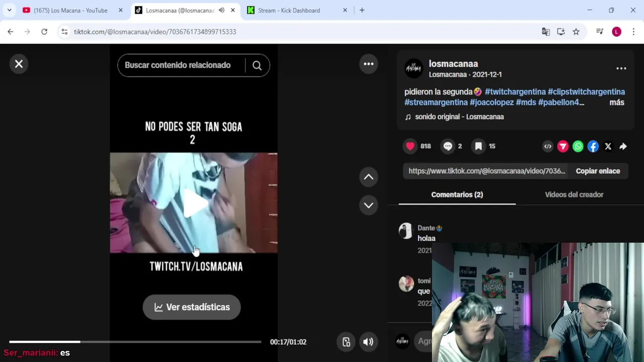Open the post's three-dot more menu
644x362 pixels.
621,68
